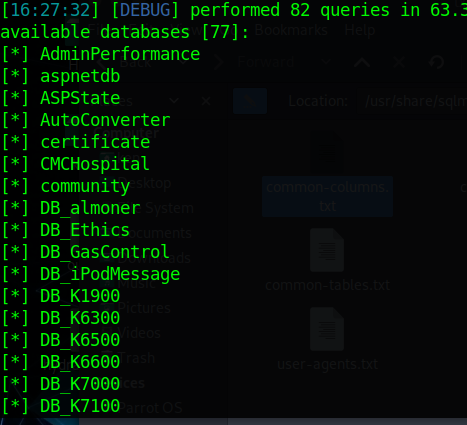The width and height of the screenshot is (467, 425).
Task: Reload the current folder
Action: (x=436, y=62)
